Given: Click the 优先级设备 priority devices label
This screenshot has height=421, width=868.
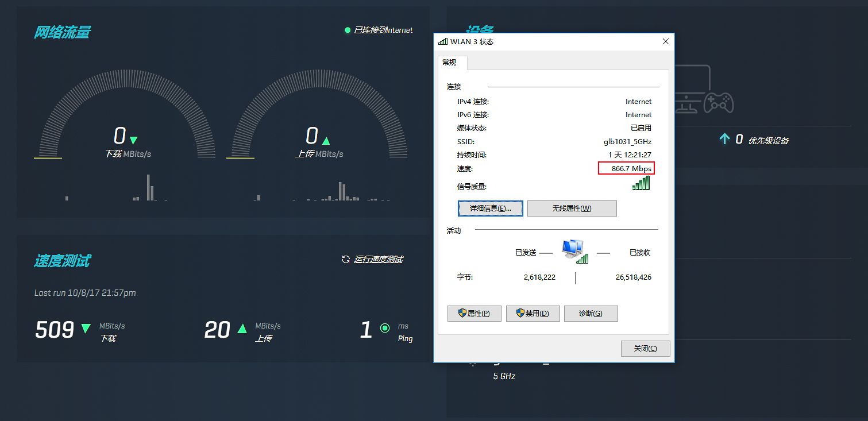Looking at the screenshot, I should (x=768, y=140).
